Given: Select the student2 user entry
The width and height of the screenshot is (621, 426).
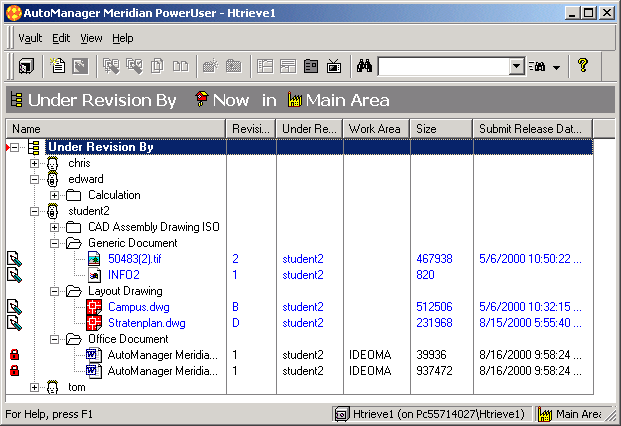Looking at the screenshot, I should (x=89, y=211).
